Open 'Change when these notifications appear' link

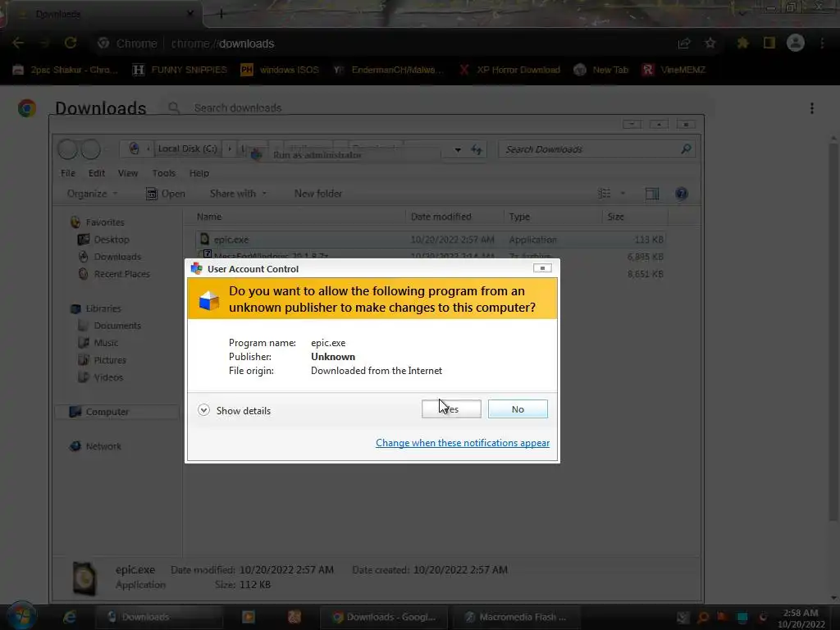tap(463, 443)
